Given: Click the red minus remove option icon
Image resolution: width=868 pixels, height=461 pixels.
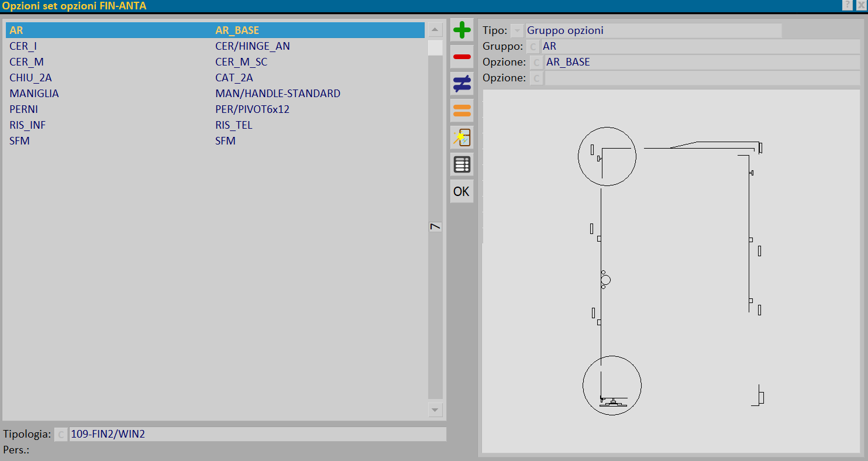Looking at the screenshot, I should (461, 57).
